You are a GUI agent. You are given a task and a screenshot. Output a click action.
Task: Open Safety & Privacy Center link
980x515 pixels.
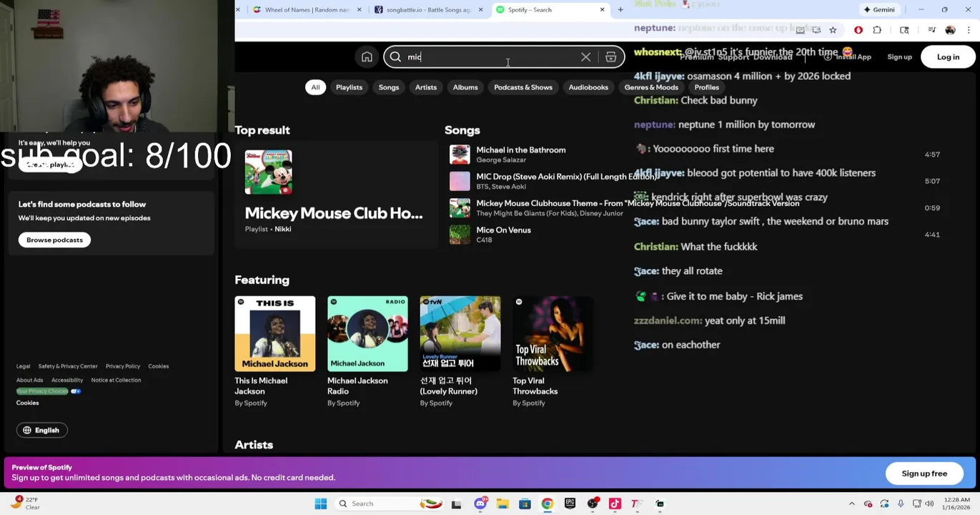pos(68,366)
